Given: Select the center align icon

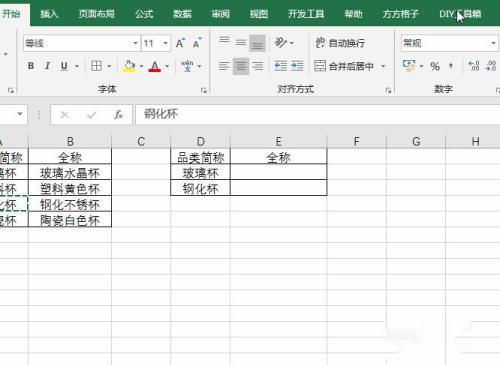Looking at the screenshot, I should click(x=241, y=66).
